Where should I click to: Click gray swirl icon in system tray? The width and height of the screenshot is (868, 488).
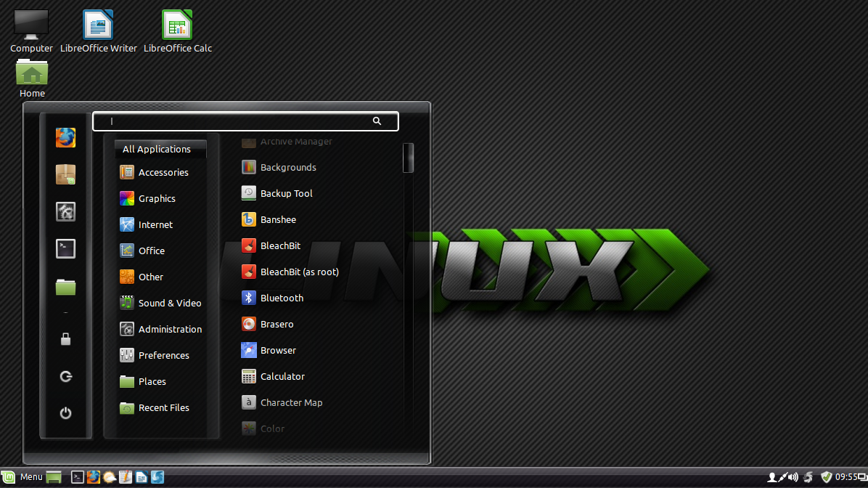(x=808, y=477)
